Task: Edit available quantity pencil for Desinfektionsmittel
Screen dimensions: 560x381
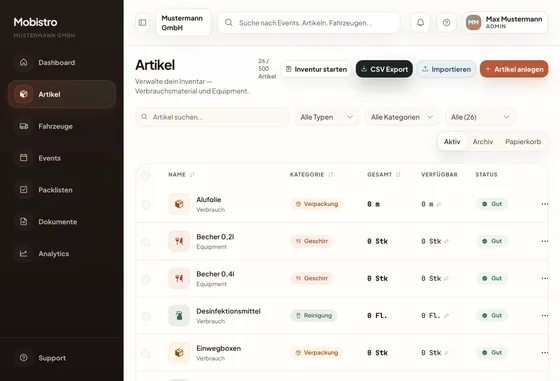Action: click(x=446, y=316)
